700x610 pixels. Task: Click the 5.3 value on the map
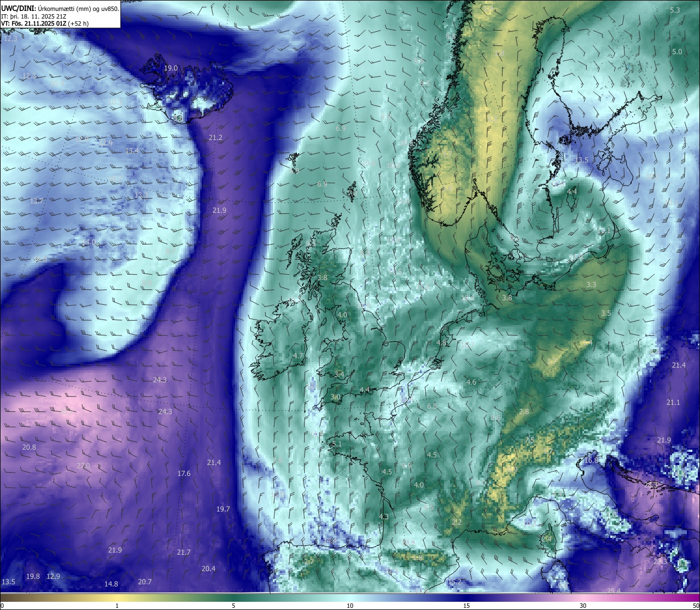(675, 10)
